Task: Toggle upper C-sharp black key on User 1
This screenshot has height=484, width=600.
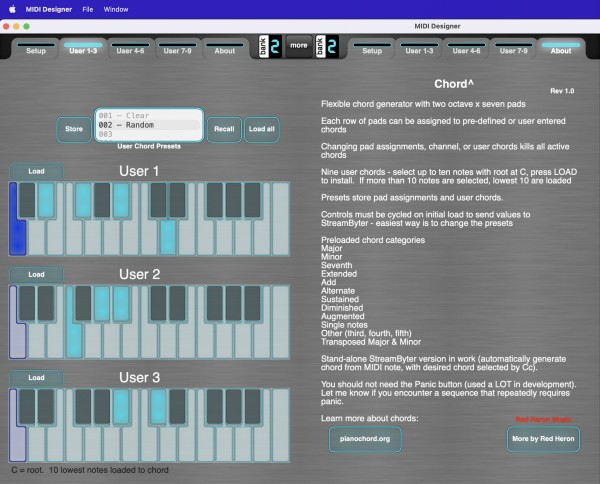Action: pyautogui.click(x=158, y=200)
